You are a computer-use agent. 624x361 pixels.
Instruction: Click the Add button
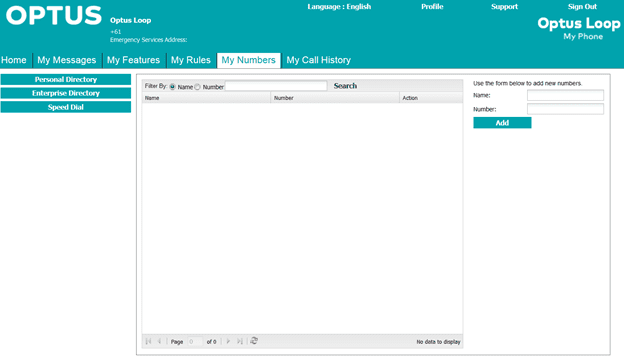point(502,123)
